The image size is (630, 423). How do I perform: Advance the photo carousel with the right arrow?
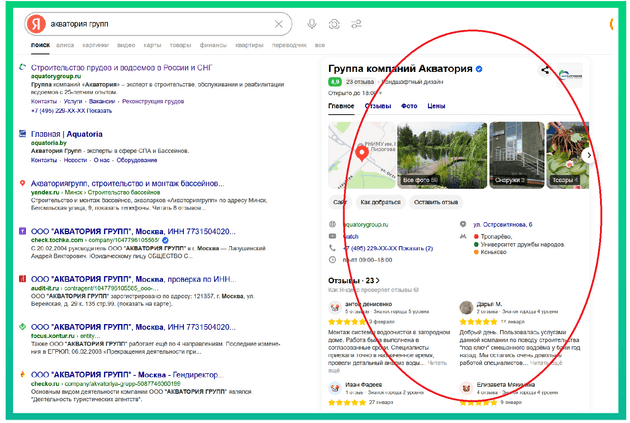[589, 155]
